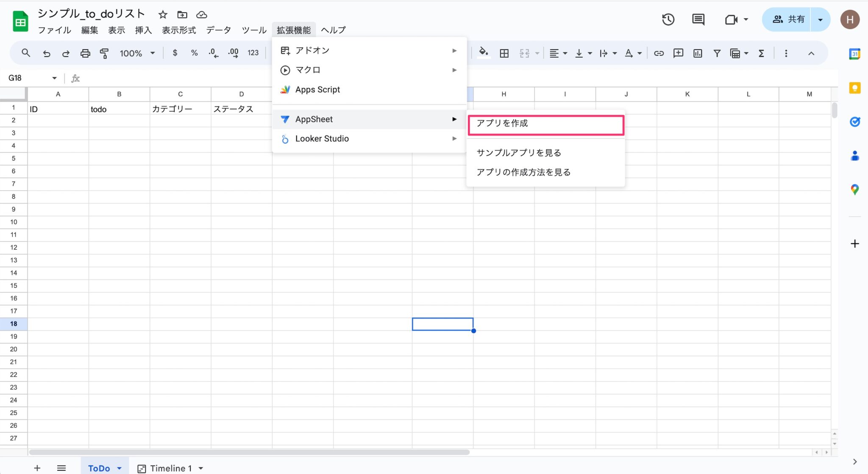
Task: Insert a chart with the chart icon
Action: coord(698,53)
